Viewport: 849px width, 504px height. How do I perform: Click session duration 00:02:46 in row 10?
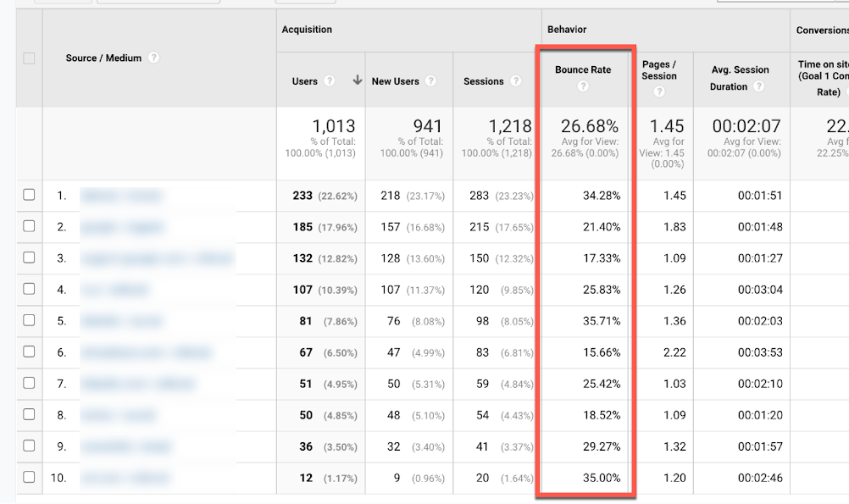tap(760, 478)
